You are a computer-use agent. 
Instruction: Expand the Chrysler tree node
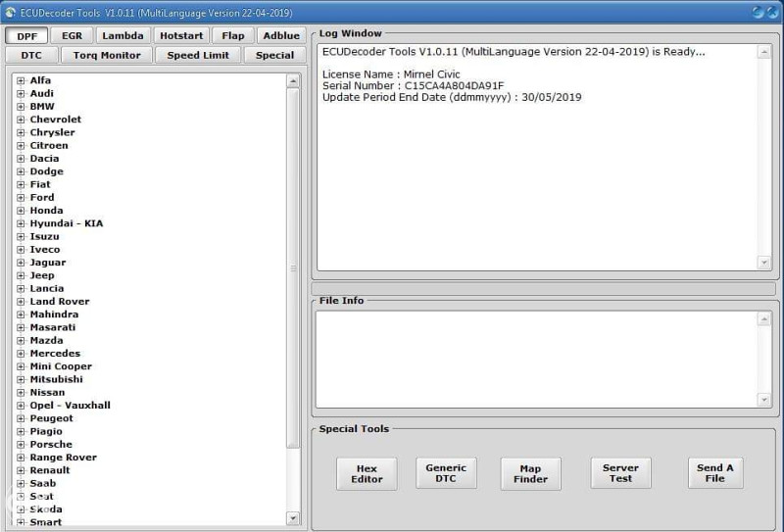tap(21, 132)
